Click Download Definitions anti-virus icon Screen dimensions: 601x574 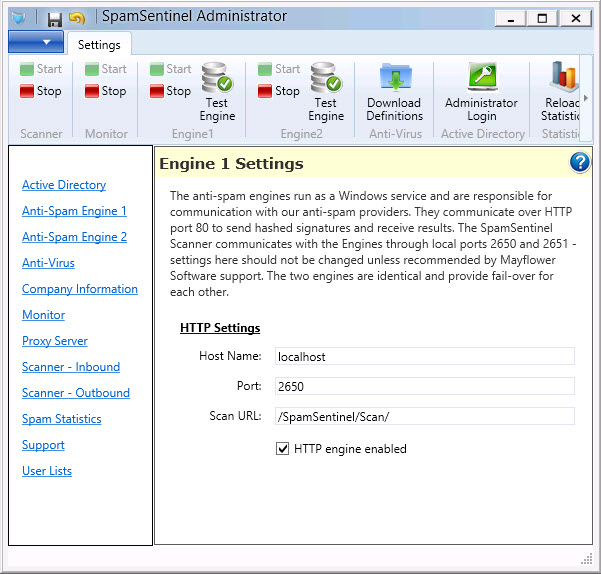point(395,92)
